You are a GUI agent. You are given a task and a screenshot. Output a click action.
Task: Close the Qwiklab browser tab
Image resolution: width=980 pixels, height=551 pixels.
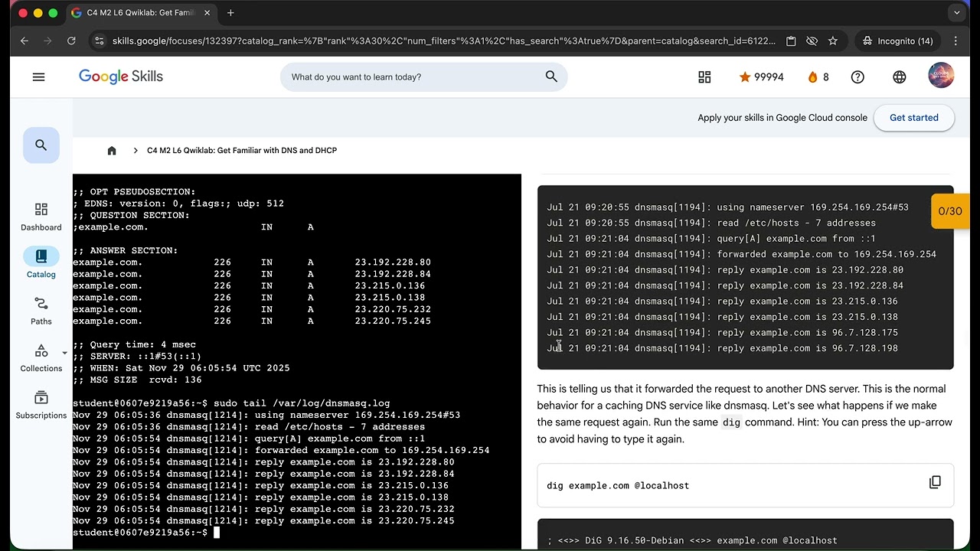(x=207, y=13)
